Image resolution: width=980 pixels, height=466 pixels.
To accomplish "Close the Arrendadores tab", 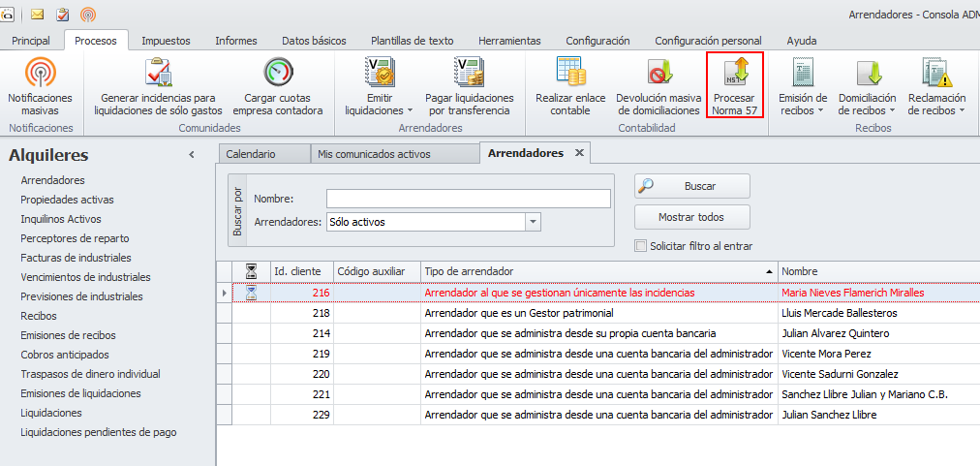I will point(579,153).
